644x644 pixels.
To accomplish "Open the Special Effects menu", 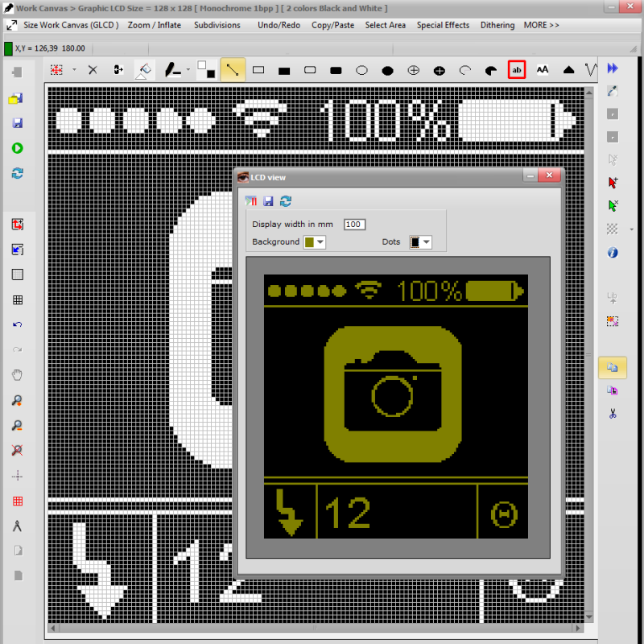I will click(443, 25).
